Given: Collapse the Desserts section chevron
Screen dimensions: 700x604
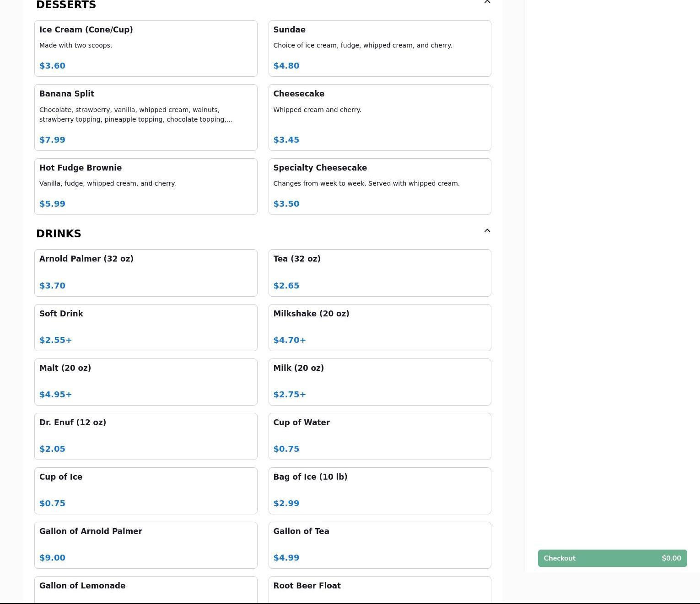Looking at the screenshot, I should (487, 2).
